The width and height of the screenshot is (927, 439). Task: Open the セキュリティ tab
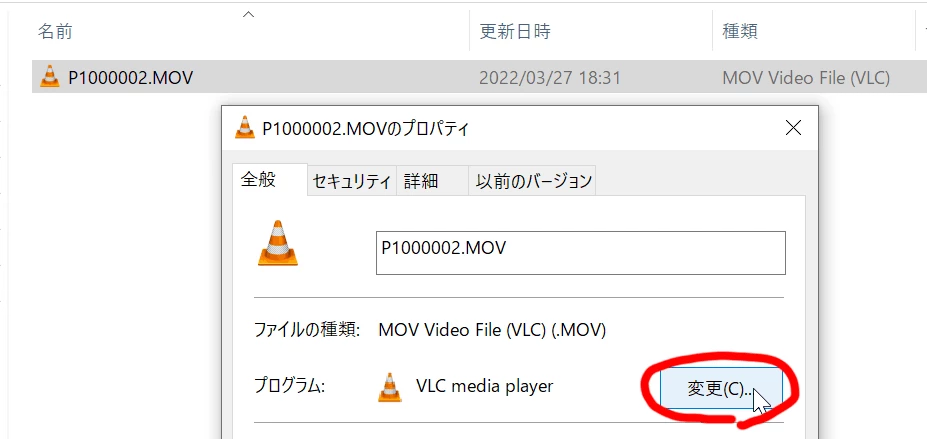(352, 181)
